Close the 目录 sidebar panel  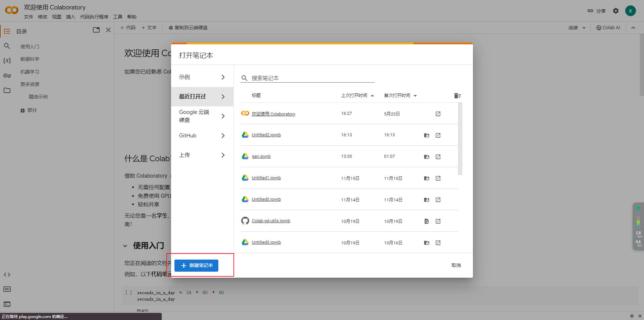point(108,30)
